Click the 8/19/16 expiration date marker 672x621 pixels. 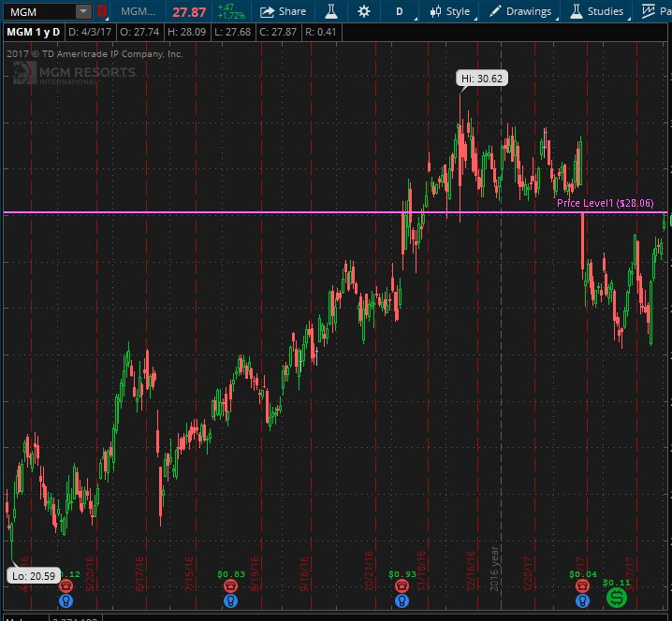point(255,574)
